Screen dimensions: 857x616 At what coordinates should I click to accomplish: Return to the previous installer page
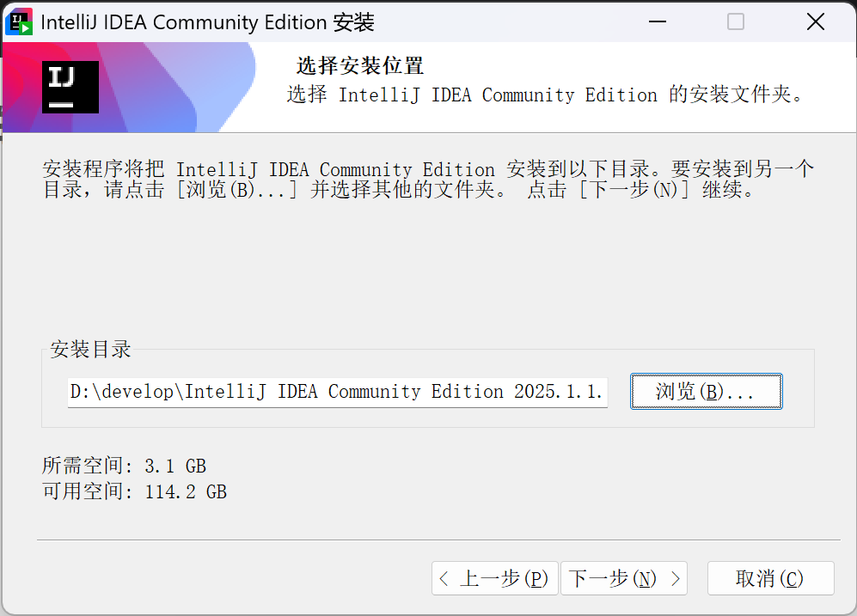[494, 578]
